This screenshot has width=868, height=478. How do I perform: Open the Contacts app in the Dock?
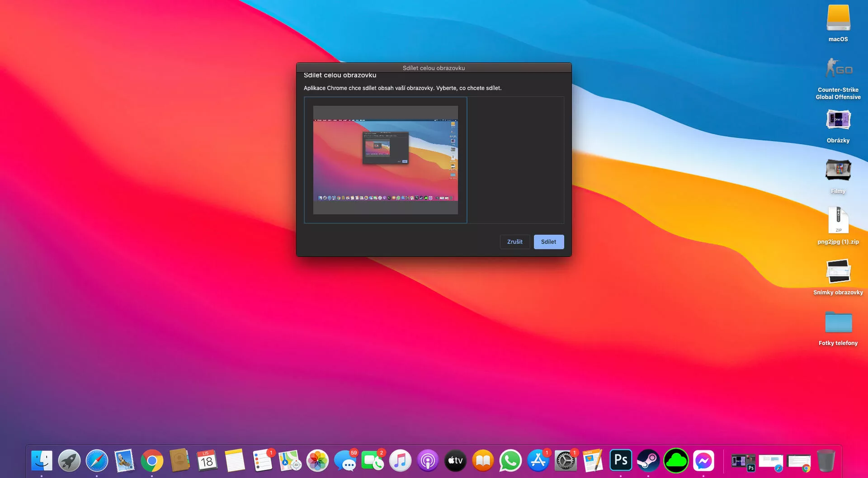[x=179, y=461]
